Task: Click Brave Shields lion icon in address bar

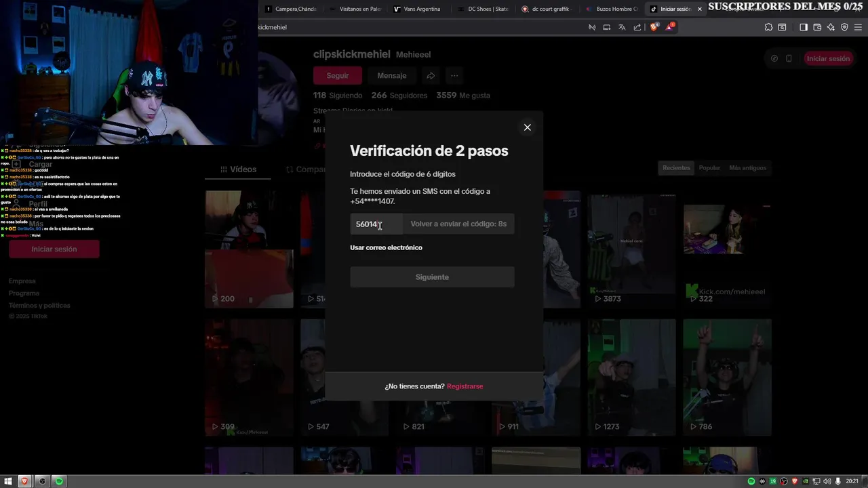Action: (654, 27)
